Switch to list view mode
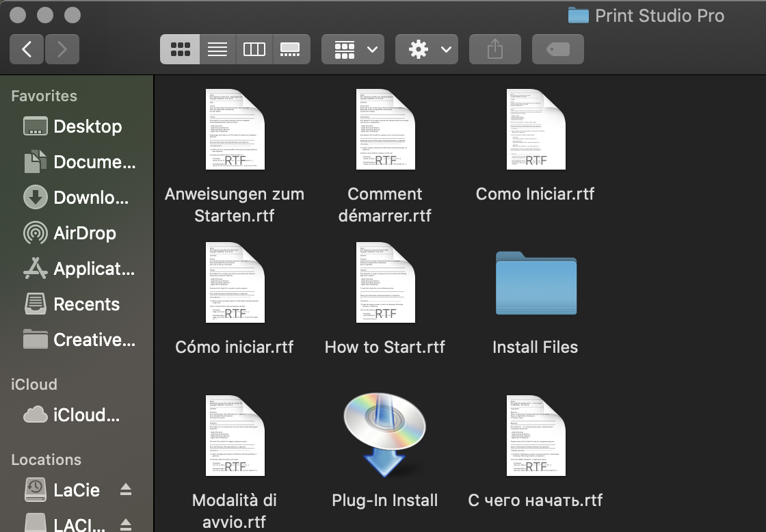 217,49
